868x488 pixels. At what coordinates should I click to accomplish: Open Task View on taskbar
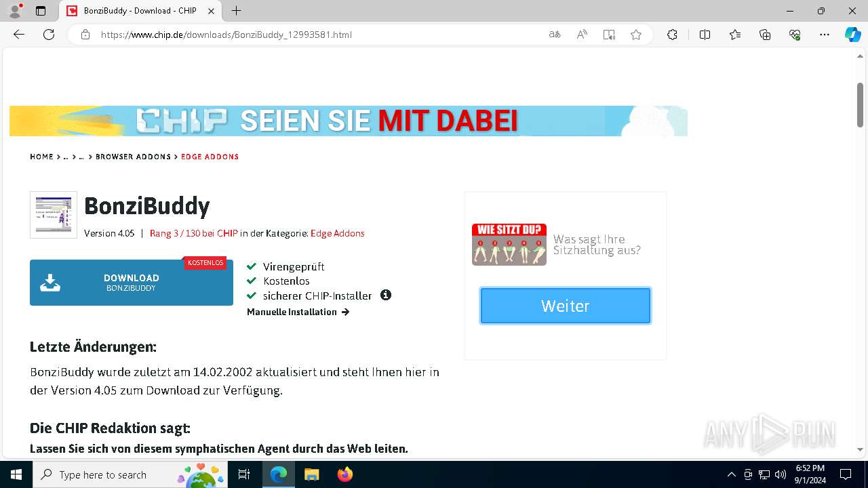tap(244, 474)
